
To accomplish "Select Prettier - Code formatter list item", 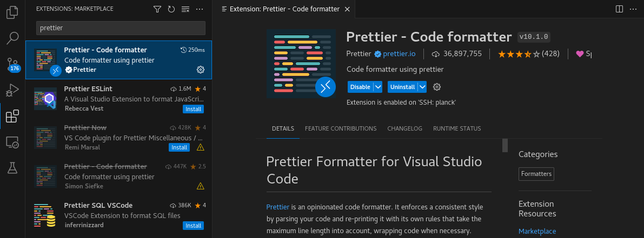I will tap(119, 60).
